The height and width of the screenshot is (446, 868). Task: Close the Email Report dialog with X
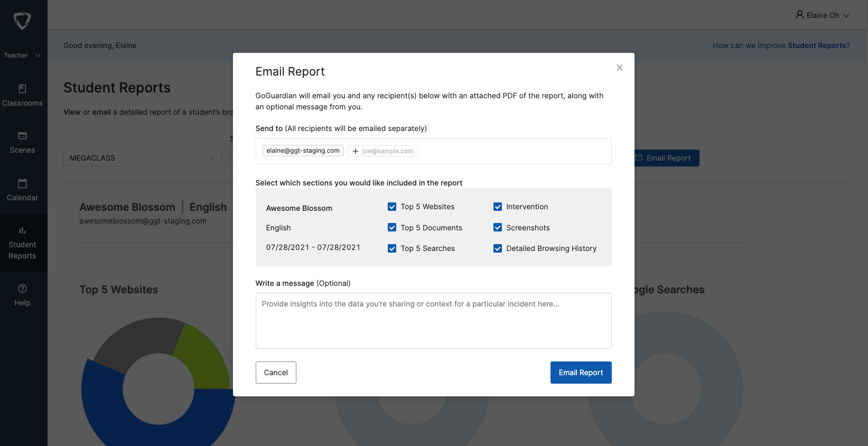pyautogui.click(x=620, y=68)
